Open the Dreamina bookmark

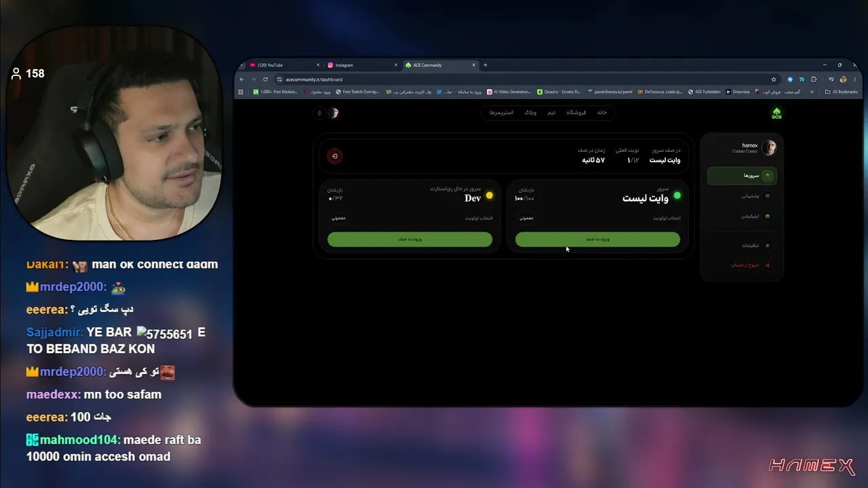click(x=738, y=91)
